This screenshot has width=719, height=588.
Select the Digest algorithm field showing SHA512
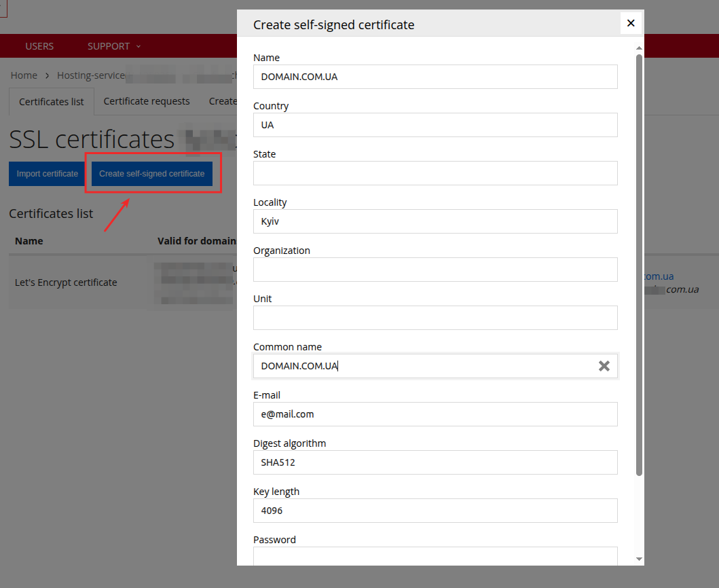tap(435, 462)
